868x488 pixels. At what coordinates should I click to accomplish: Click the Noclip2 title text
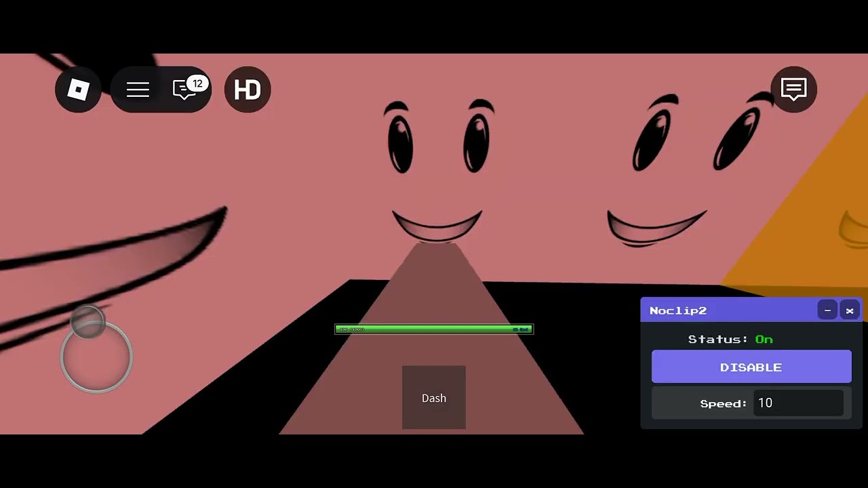(x=678, y=310)
